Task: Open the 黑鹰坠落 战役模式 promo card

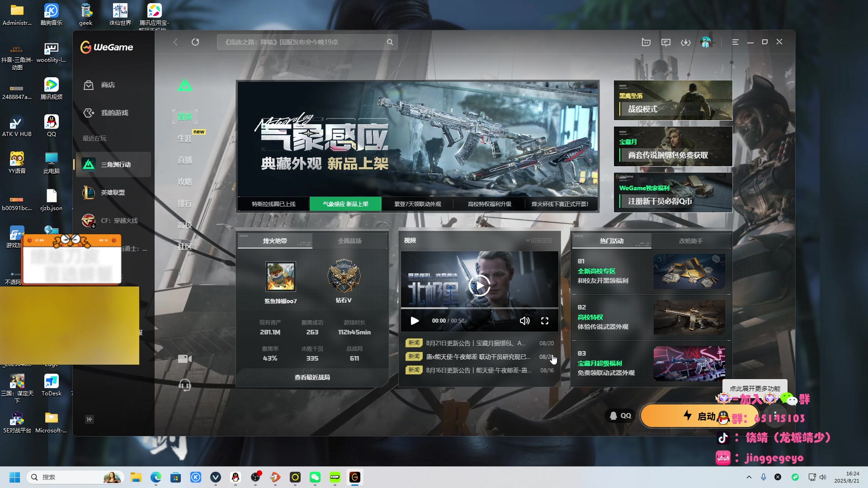Action: (x=673, y=100)
